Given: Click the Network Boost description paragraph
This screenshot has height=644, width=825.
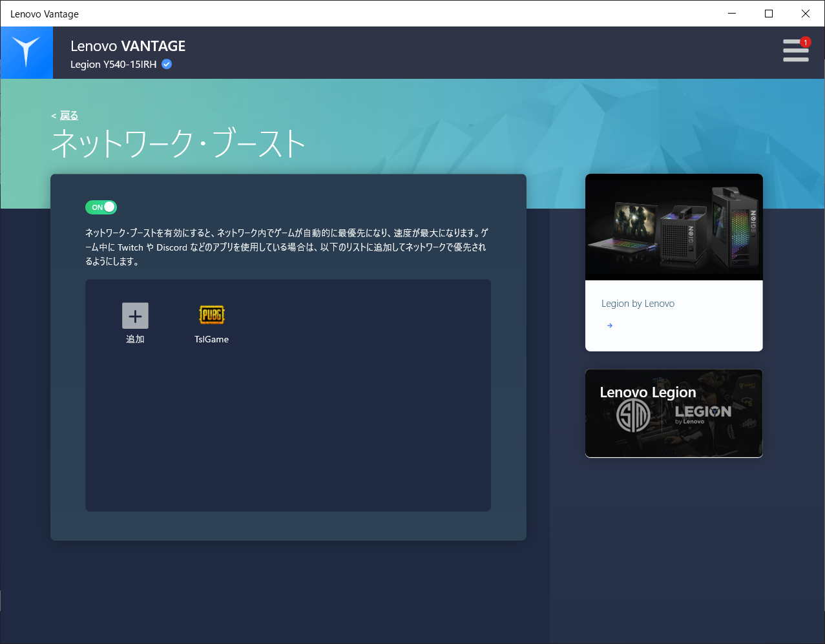Looking at the screenshot, I should (x=287, y=247).
